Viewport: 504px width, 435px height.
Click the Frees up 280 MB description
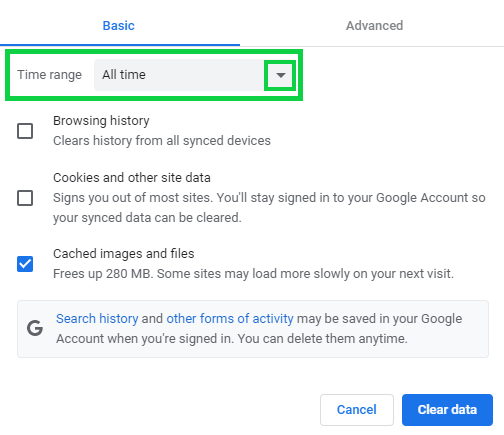[253, 274]
